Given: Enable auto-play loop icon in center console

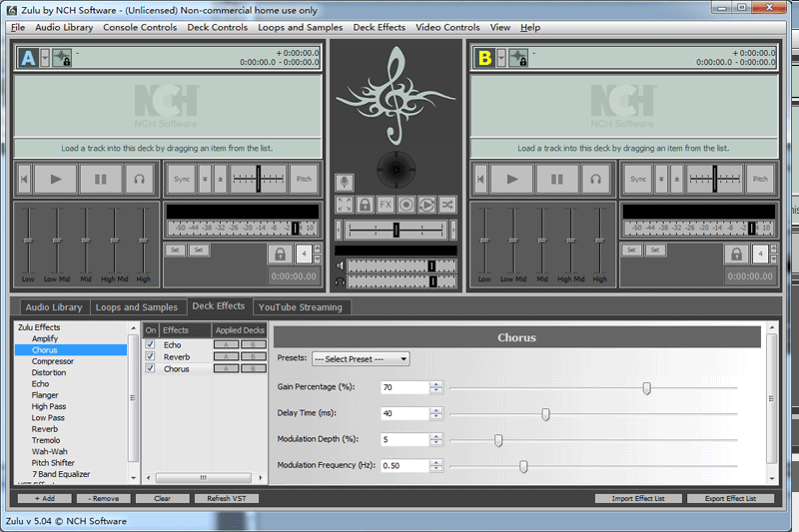Looking at the screenshot, I should click(426, 205).
